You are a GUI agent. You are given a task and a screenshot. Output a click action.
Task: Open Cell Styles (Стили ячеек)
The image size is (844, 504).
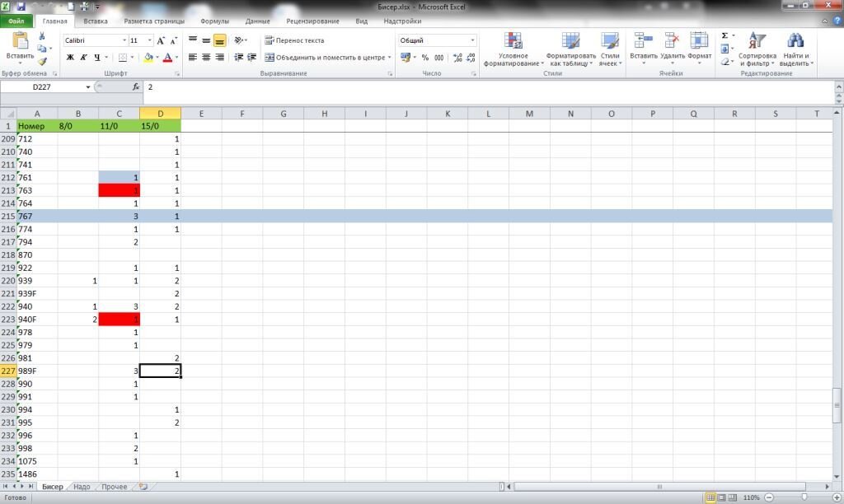point(610,49)
